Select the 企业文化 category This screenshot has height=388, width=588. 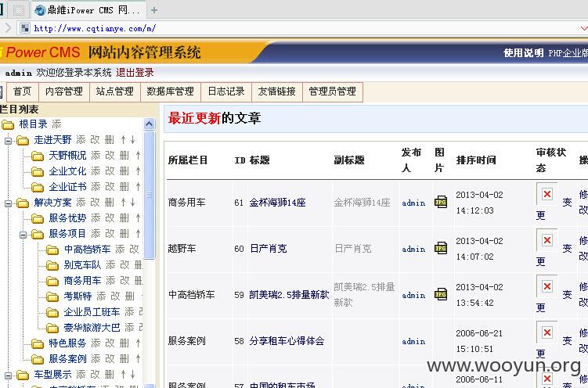[x=67, y=171]
